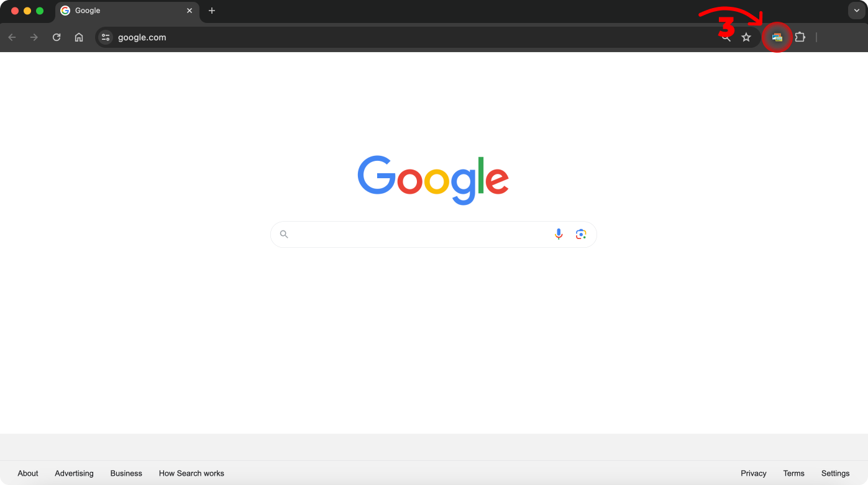Close the Google tab
The width and height of the screenshot is (868, 485).
pyautogui.click(x=190, y=11)
